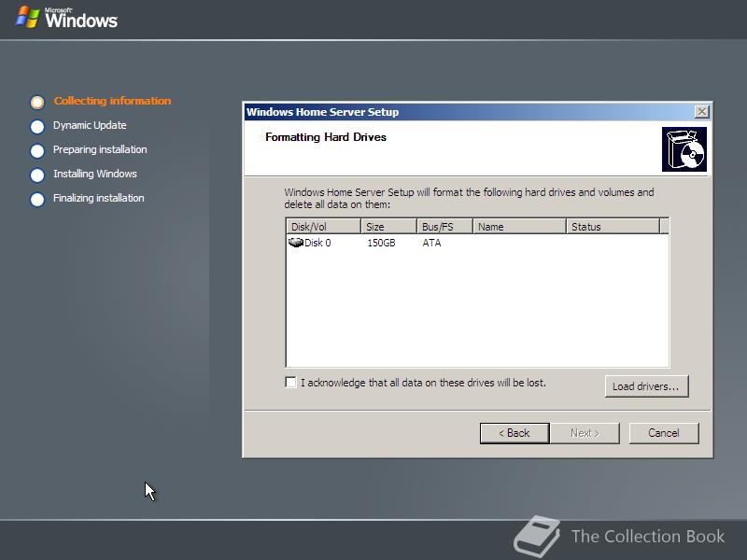The width and height of the screenshot is (747, 560).
Task: Click the 150GB size cell
Action: (381, 243)
